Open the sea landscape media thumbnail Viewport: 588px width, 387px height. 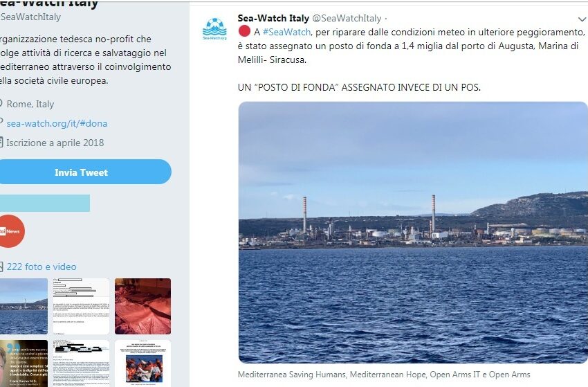click(x=24, y=306)
